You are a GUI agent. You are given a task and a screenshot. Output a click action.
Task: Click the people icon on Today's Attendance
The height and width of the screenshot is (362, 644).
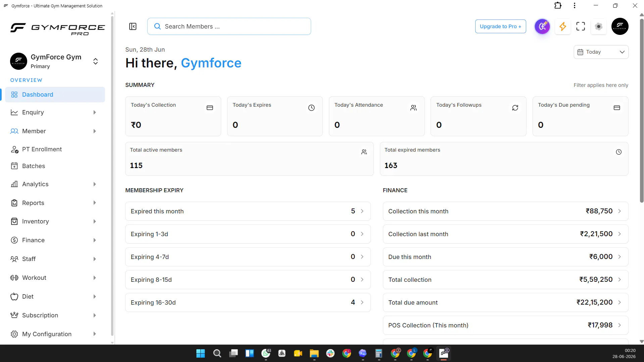413,108
